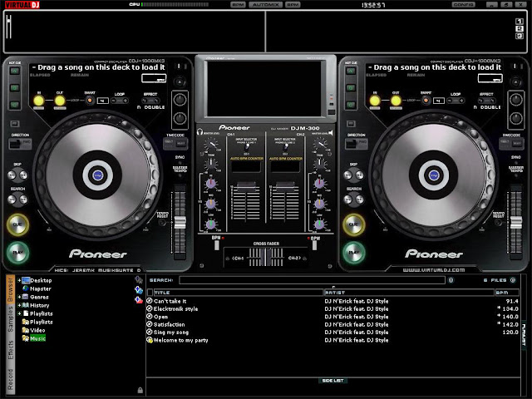
Task: Click the CROSS FADER handle
Action: click(x=266, y=257)
